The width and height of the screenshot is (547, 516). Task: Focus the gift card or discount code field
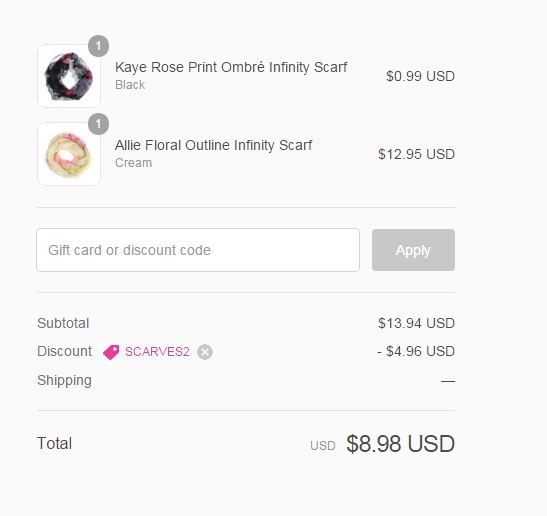pos(198,250)
